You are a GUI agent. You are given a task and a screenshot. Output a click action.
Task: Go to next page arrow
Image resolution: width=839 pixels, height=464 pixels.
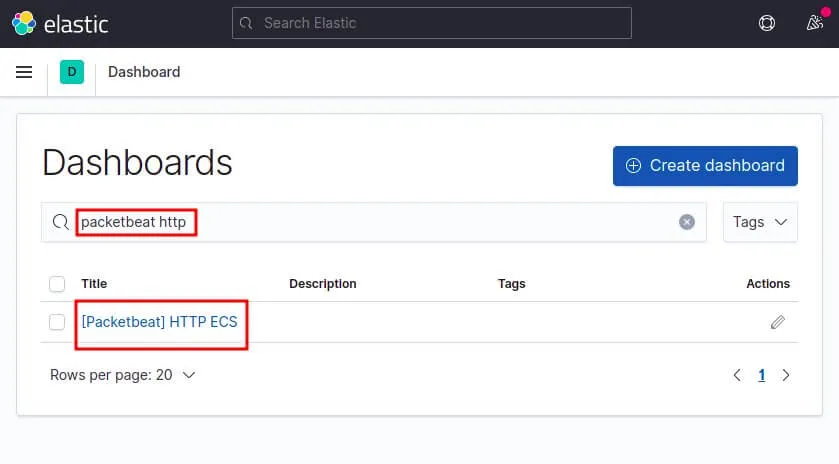tap(785, 375)
